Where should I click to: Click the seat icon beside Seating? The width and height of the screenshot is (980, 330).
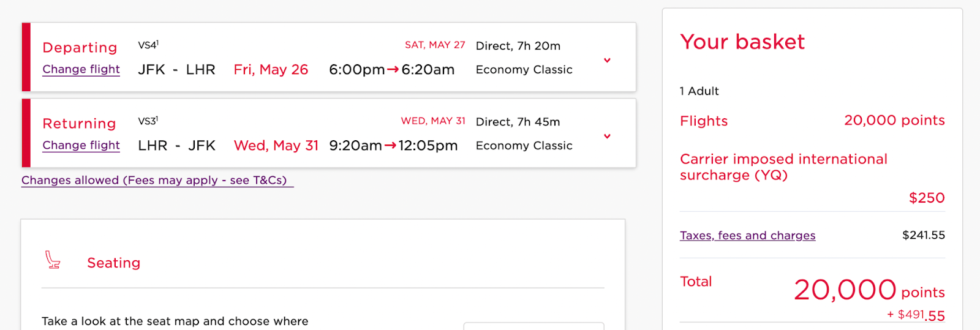tap(53, 260)
